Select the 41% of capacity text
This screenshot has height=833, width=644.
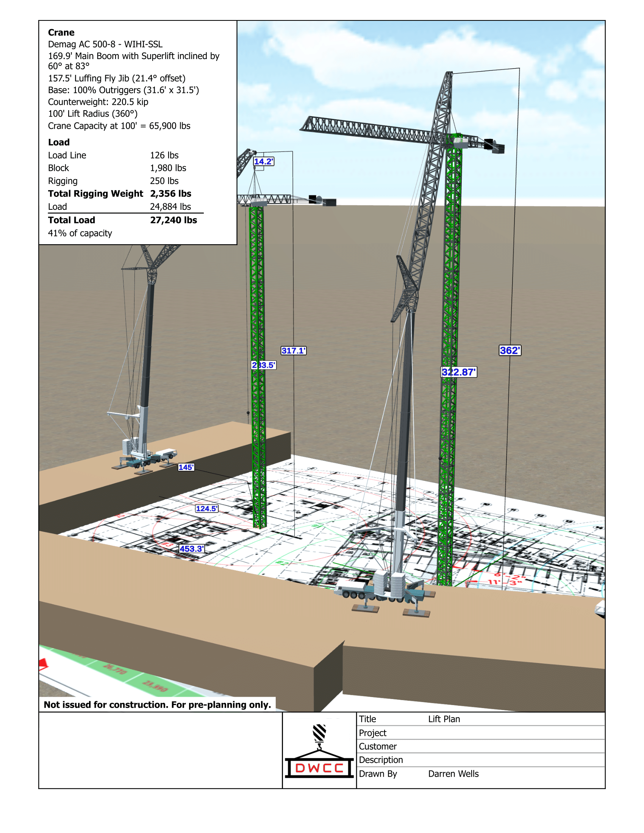click(x=80, y=233)
